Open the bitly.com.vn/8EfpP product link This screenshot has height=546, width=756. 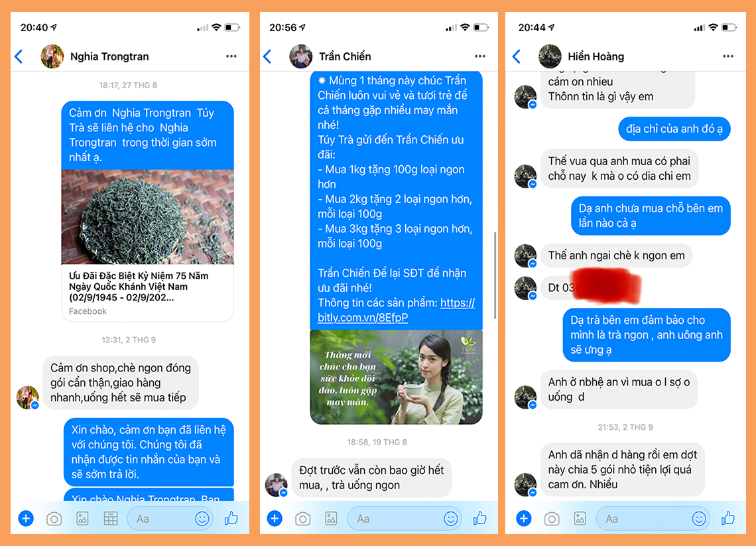397,310
